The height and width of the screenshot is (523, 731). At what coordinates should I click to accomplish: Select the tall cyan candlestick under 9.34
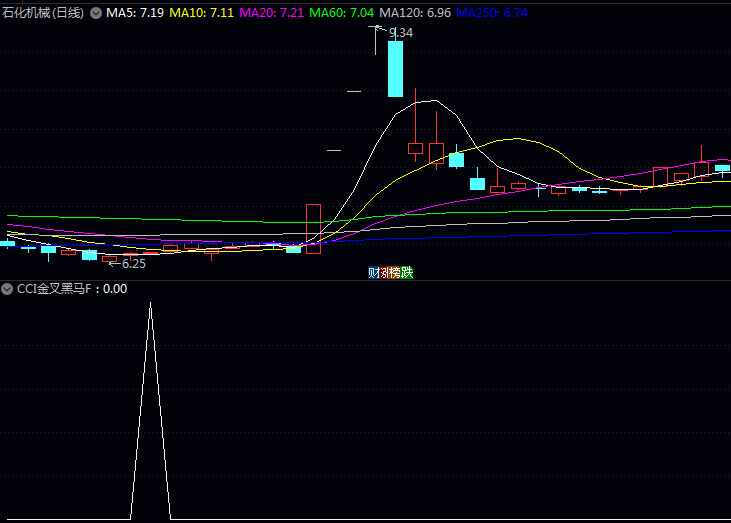(x=395, y=68)
